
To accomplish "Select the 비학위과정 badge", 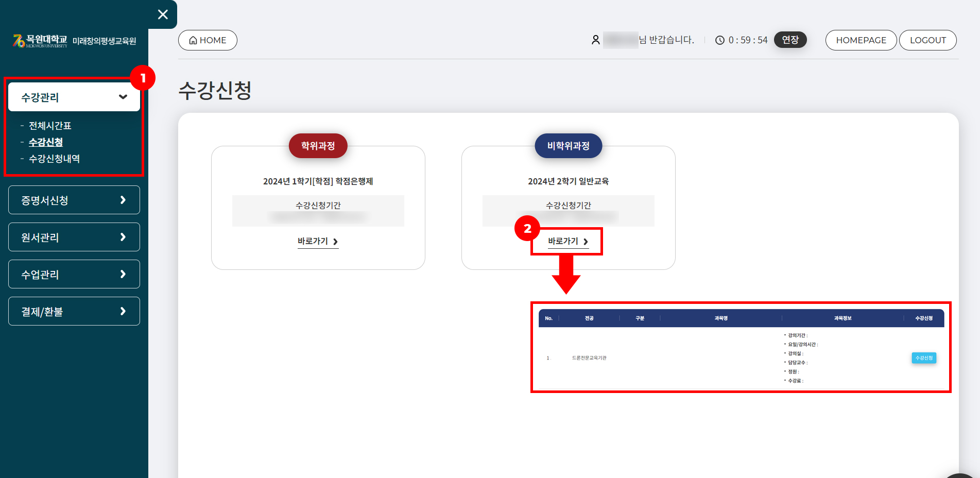I will [568, 146].
